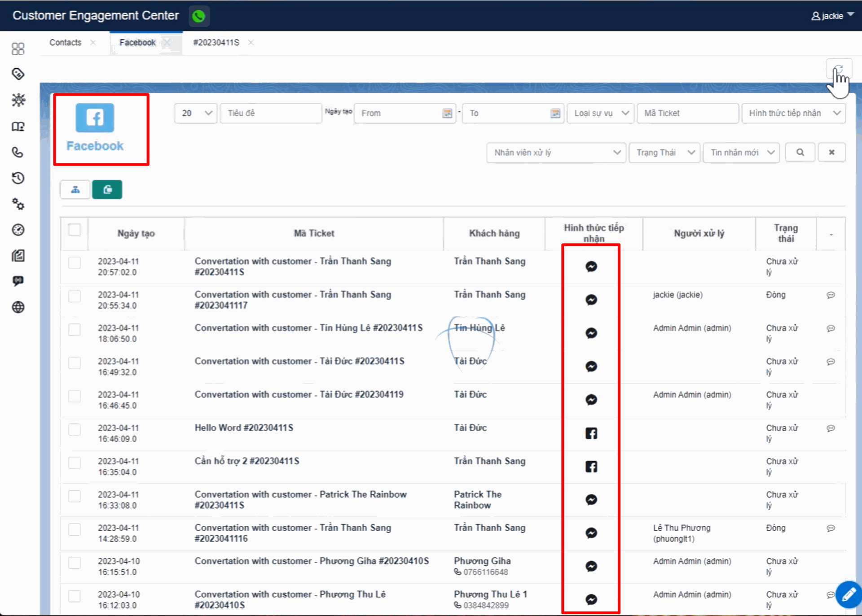
Task: Click the To date input field
Action: (513, 113)
